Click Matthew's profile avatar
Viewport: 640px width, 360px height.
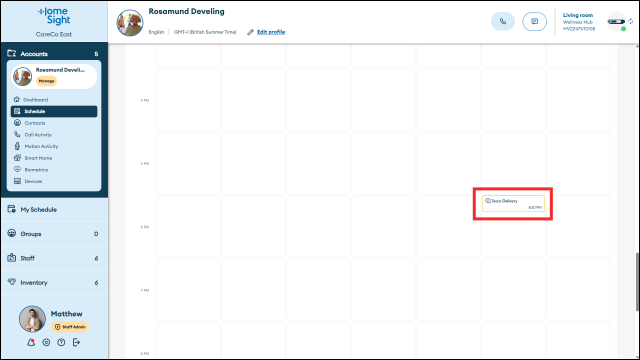point(32,319)
